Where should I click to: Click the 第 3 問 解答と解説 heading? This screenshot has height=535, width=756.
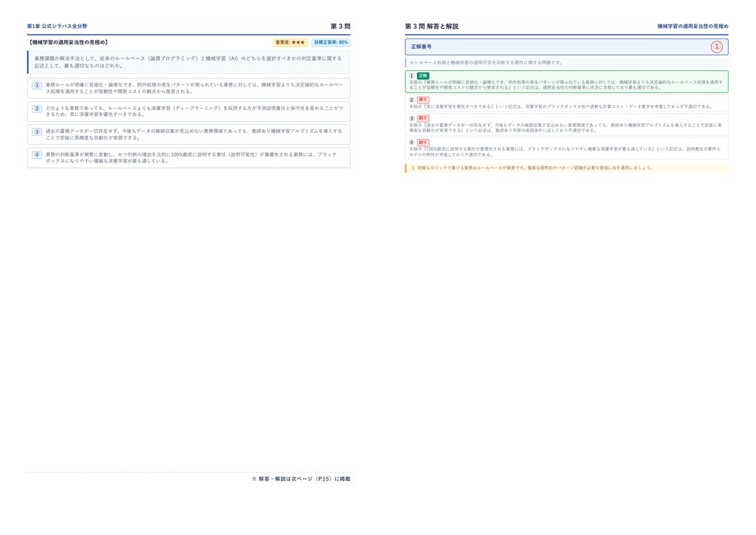(431, 26)
